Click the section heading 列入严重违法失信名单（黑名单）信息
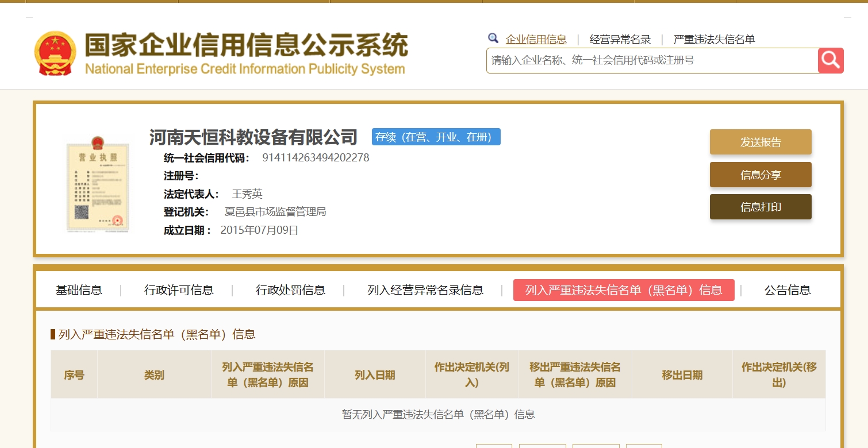868x448 pixels. coord(157,334)
